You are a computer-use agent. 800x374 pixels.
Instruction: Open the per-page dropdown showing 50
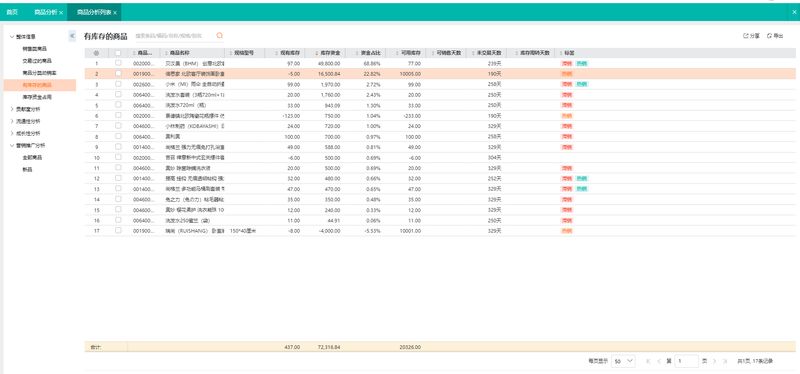[x=623, y=361]
